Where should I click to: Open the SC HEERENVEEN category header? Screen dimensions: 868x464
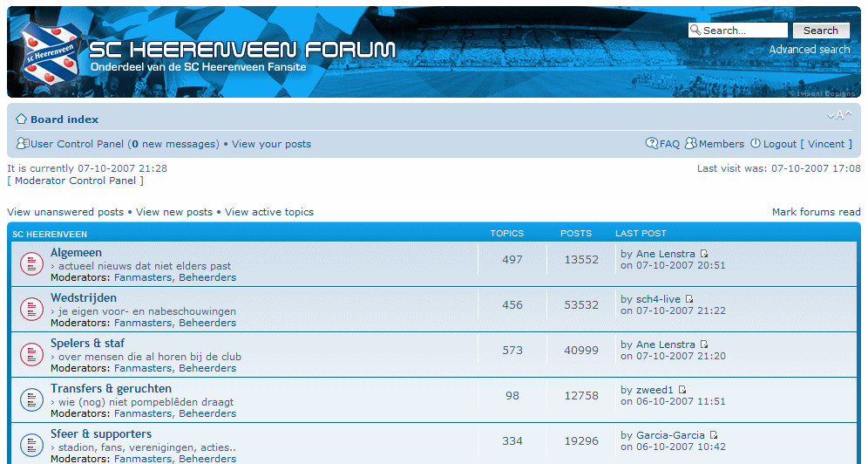50,235
